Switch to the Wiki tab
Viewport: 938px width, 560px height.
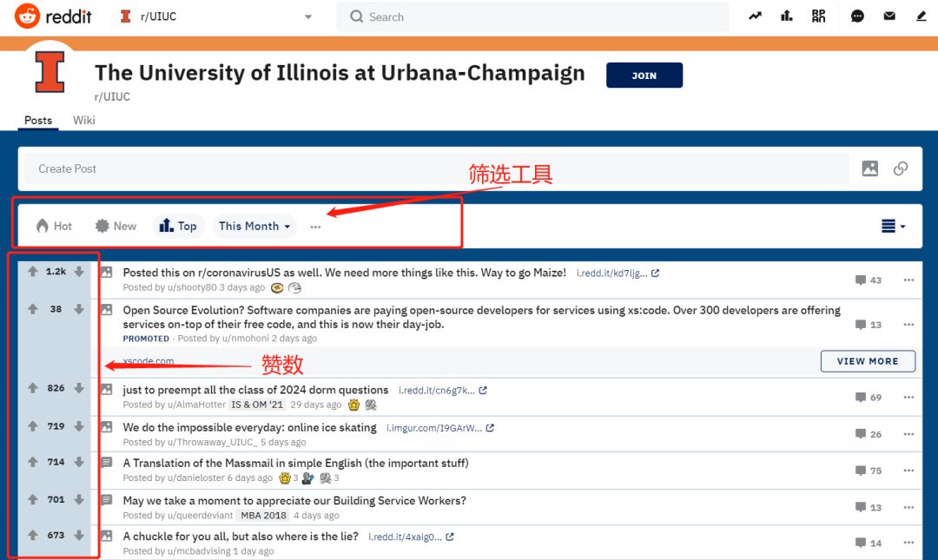[x=83, y=121]
